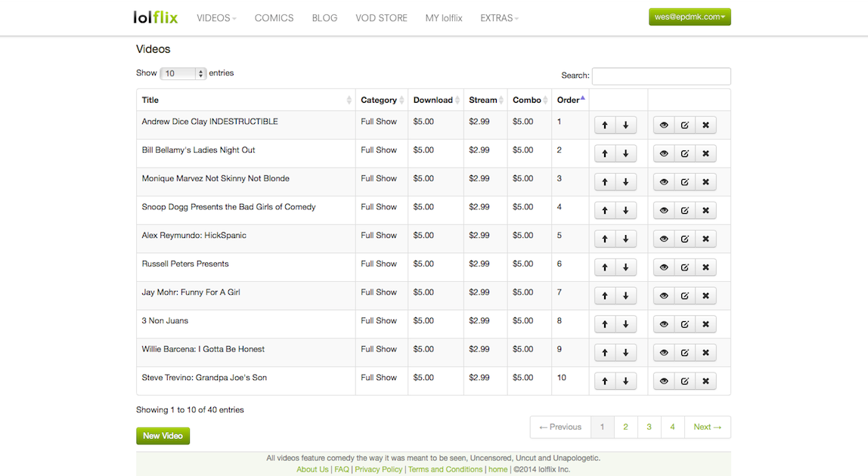Delete the 3 Non Juans video
Screen dimensions: 868x476
[x=705, y=325]
